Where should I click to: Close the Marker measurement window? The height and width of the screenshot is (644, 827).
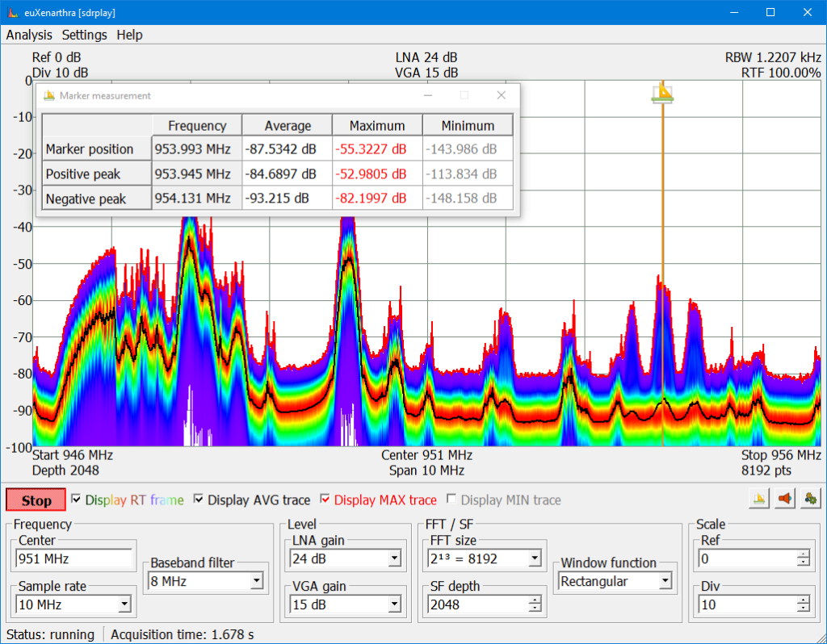[501, 95]
